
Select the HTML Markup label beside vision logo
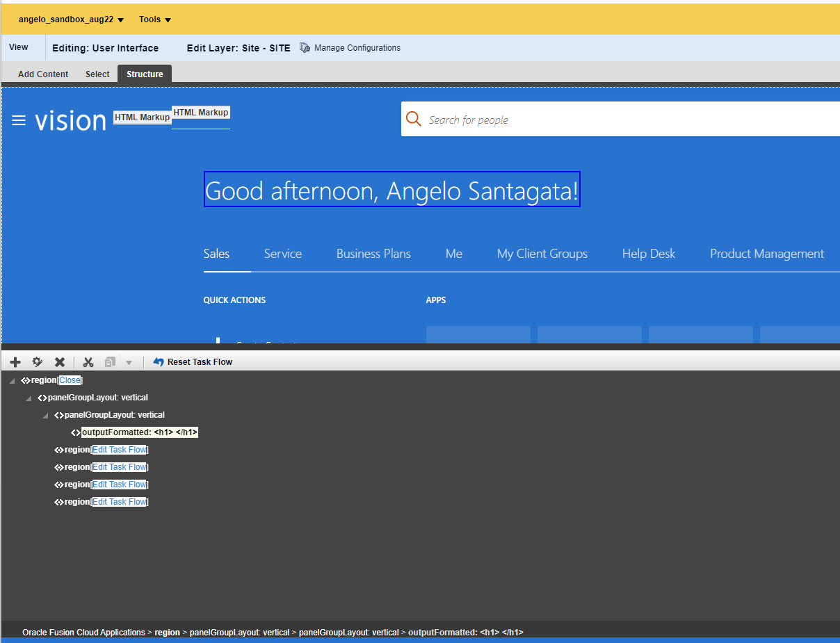[x=142, y=117]
